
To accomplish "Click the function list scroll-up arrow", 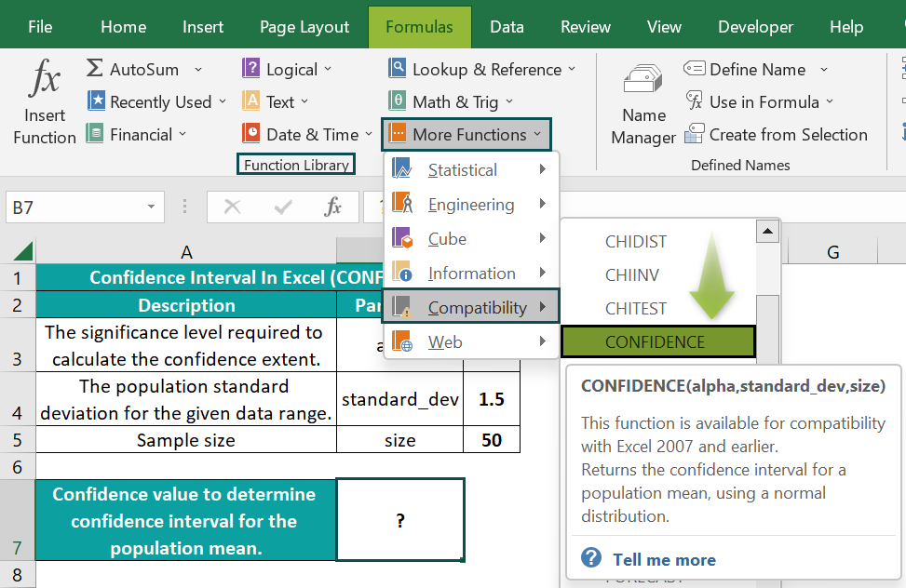I will (x=767, y=231).
